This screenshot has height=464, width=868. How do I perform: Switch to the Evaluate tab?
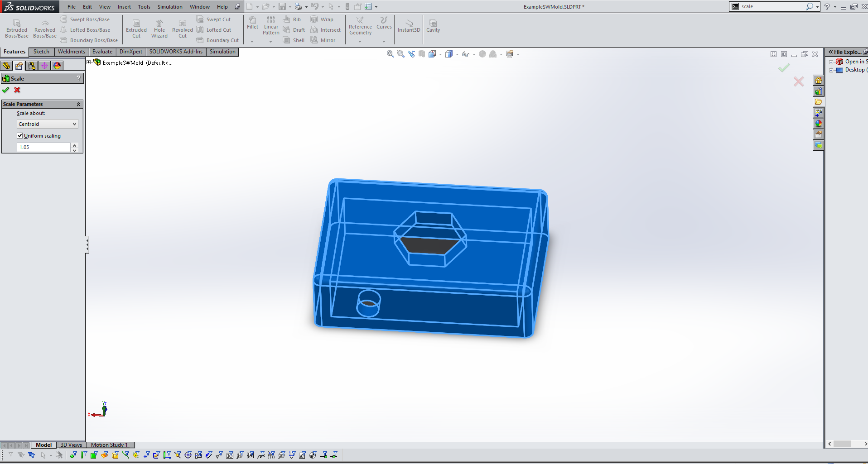[102, 52]
